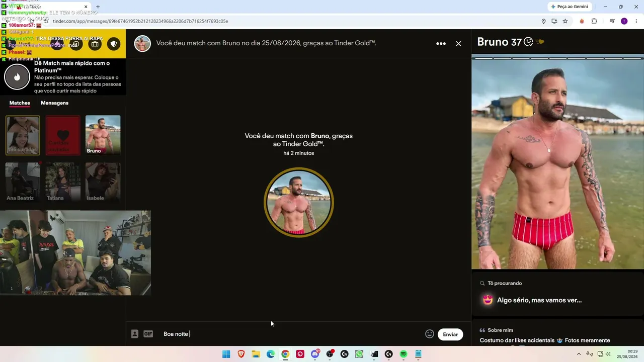Screen dimensions: 644x362
Task: Click Bruno's small avatar in chat header
Action: tap(142, 44)
